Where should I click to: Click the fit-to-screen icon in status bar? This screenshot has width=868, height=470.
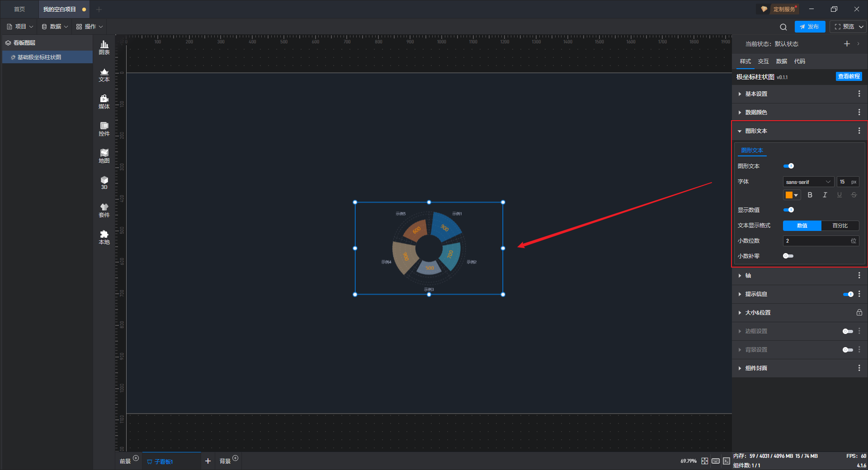click(x=704, y=461)
